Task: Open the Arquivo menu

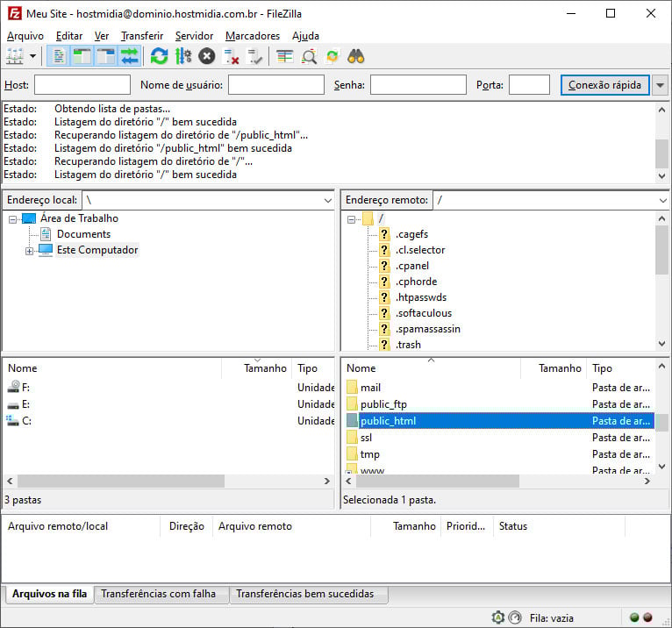Action: [25, 36]
